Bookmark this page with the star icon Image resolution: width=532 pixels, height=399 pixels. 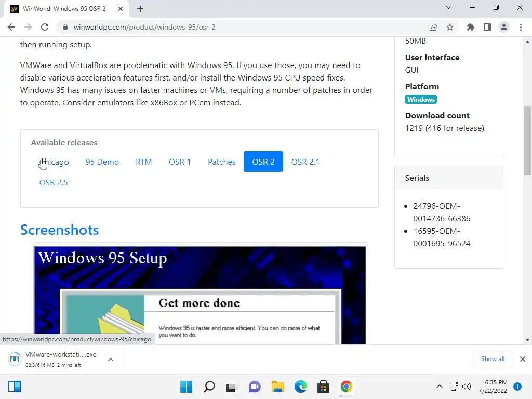tap(450, 27)
